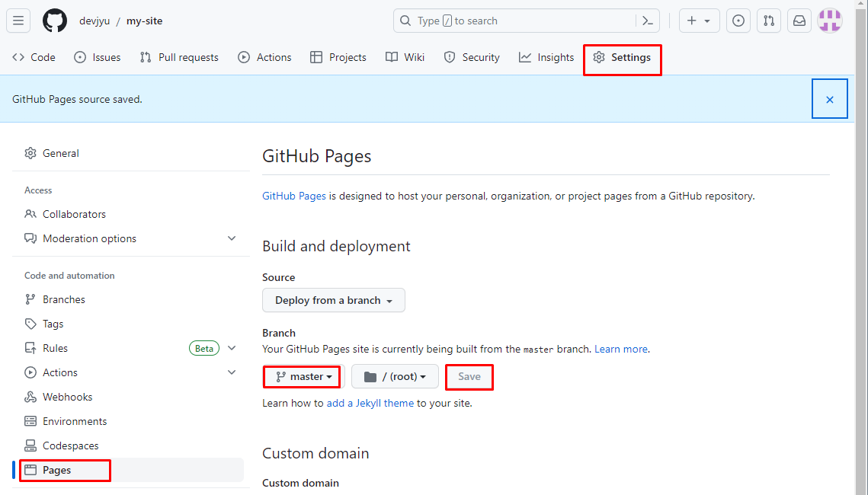Open Deploy from a branch dropdown
The image size is (868, 495).
tap(334, 300)
